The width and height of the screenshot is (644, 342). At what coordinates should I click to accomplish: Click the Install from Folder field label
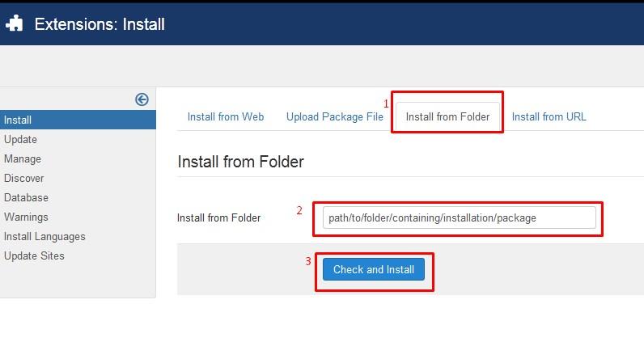coord(218,217)
